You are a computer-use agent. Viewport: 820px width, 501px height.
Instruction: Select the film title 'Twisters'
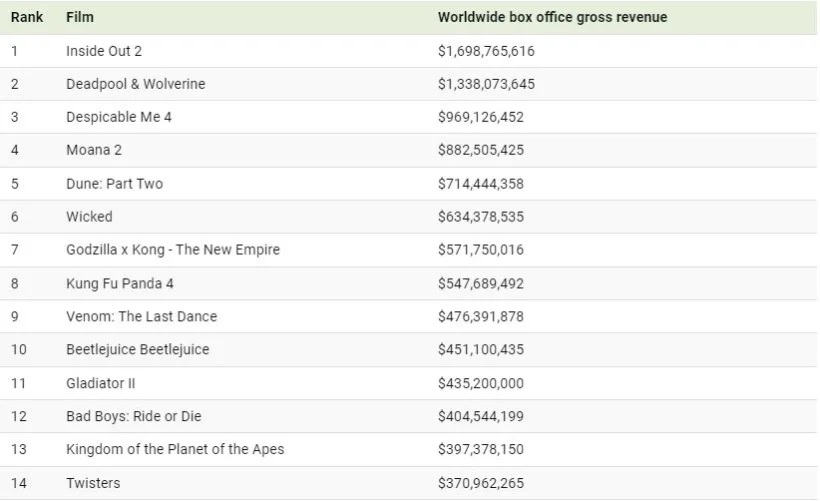(93, 484)
